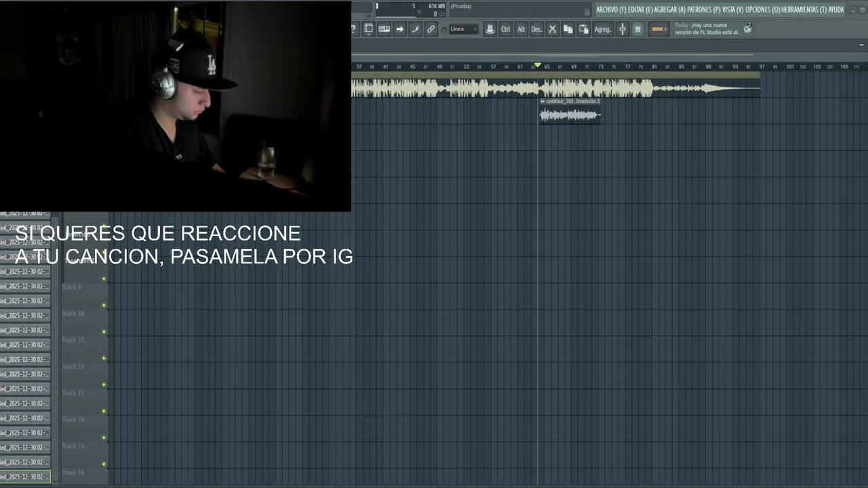The image size is (868, 488).
Task: Click the green playhead marker on timeline
Action: tap(537, 65)
